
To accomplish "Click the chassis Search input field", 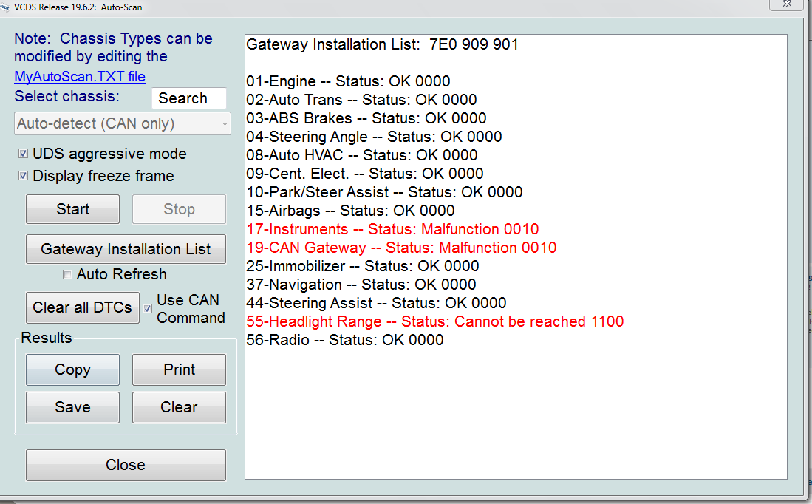I will point(189,98).
